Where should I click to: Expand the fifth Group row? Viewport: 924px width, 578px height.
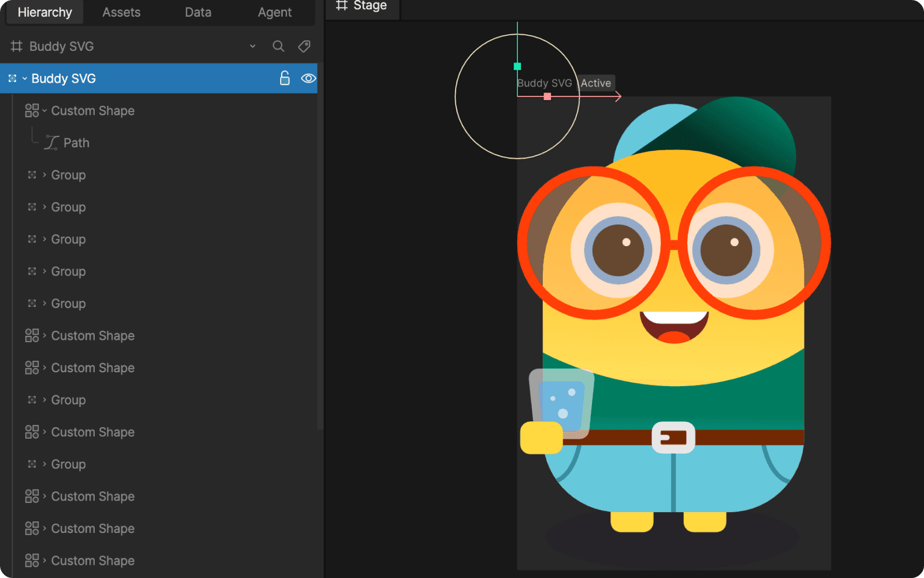pyautogui.click(x=44, y=303)
